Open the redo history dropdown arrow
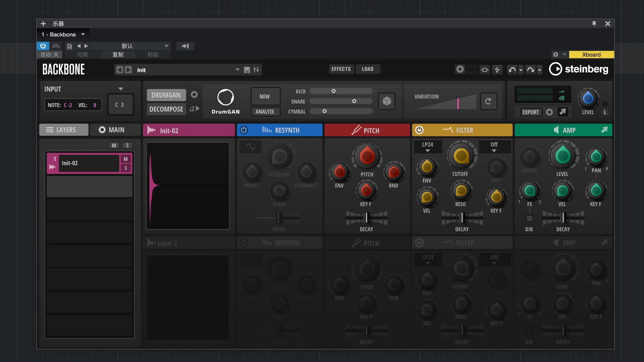The width and height of the screenshot is (644, 362). [x=539, y=70]
